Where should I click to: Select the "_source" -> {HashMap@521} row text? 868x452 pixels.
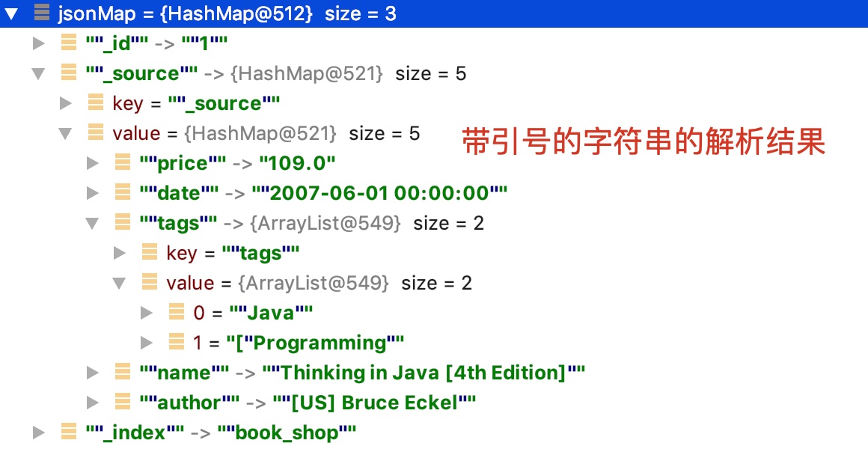tap(275, 73)
